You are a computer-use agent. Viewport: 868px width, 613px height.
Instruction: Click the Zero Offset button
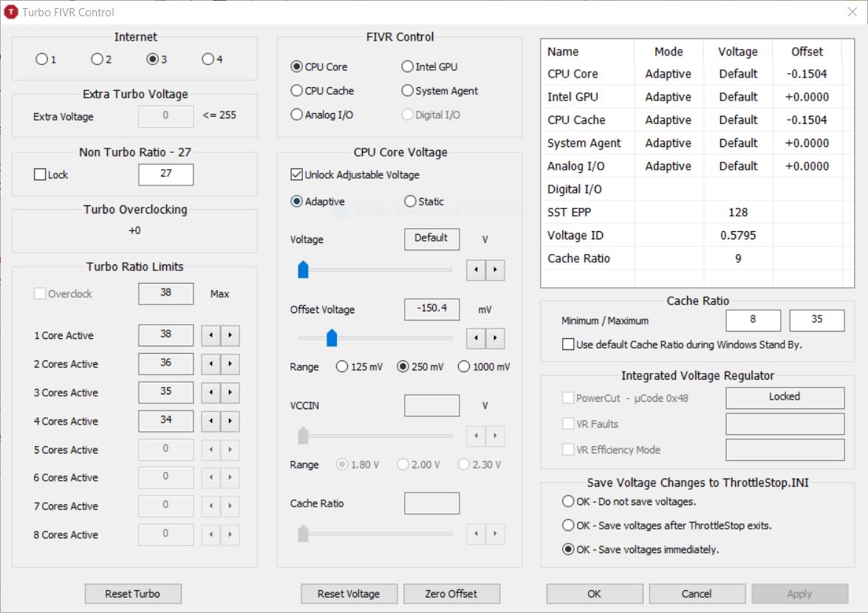click(x=451, y=594)
